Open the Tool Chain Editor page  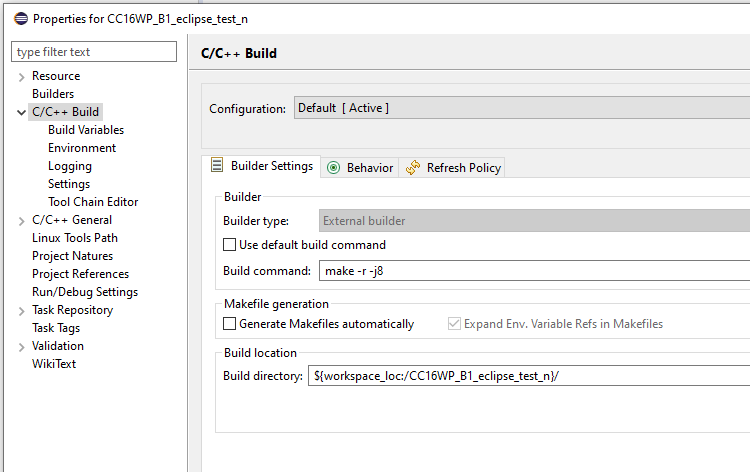(x=93, y=202)
